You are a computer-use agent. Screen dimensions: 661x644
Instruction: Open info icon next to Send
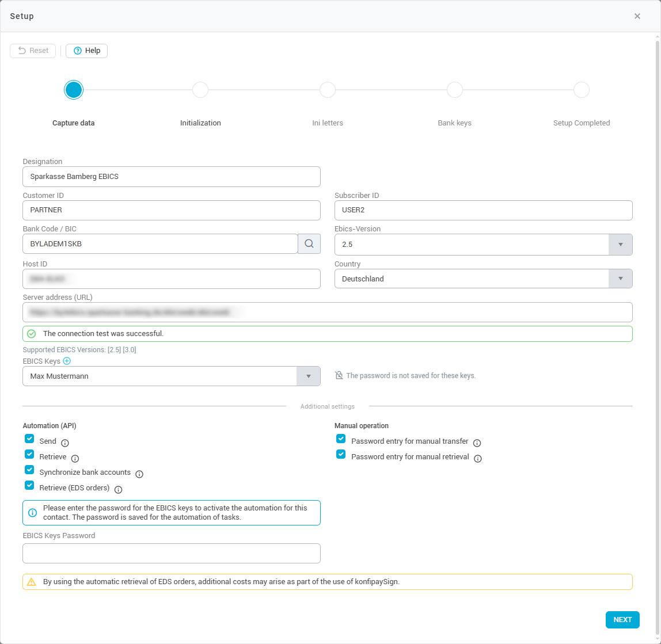[x=65, y=443]
